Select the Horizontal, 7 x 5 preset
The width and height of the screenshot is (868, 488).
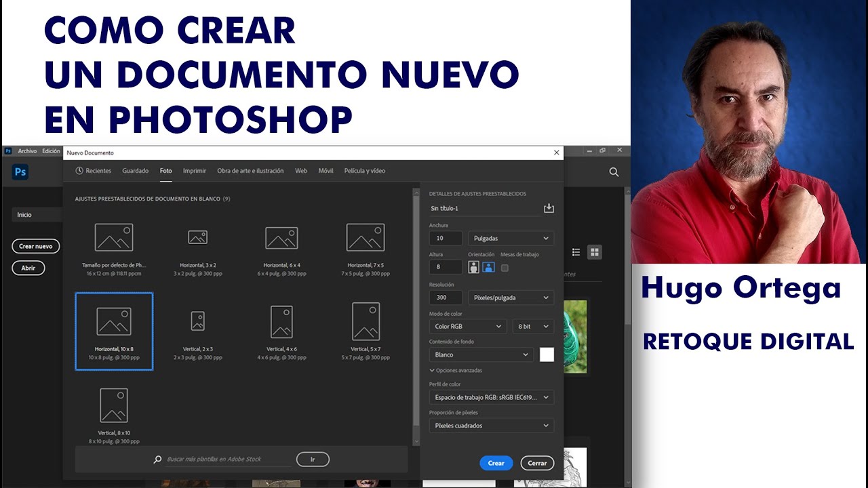(x=366, y=249)
